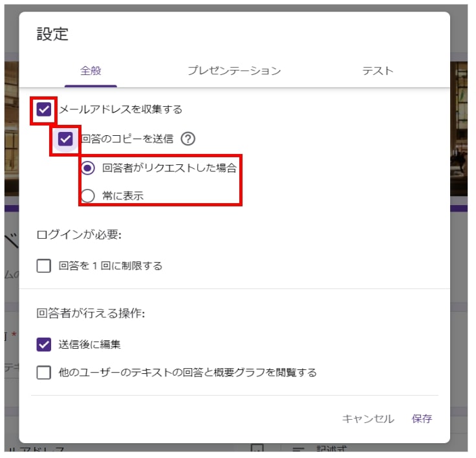Click the form header image on the left
The image size is (476, 458).
[11, 129]
